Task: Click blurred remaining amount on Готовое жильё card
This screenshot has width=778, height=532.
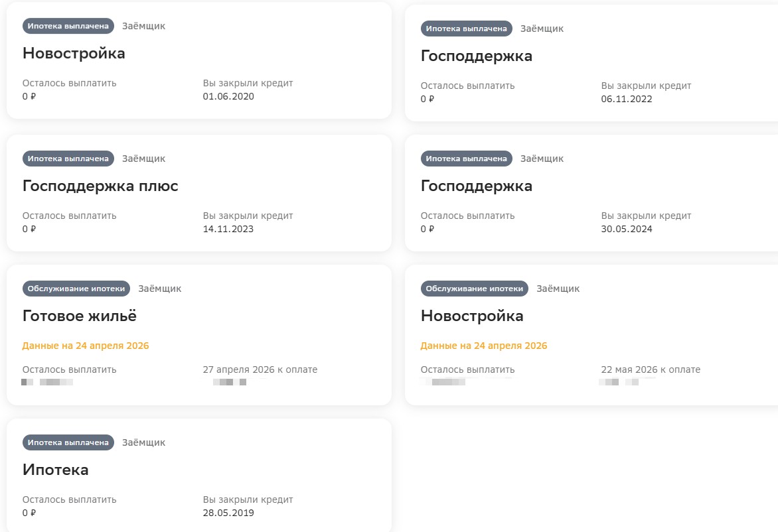Action: coord(47,382)
